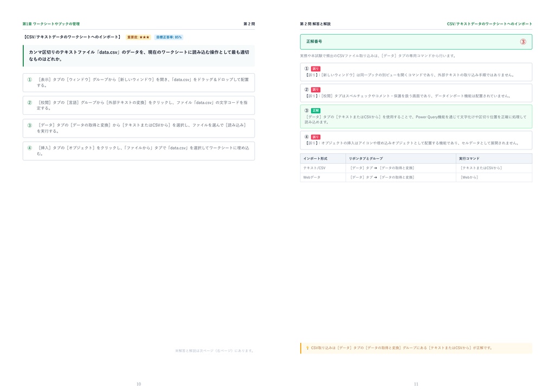Click the 【CSV/テキストデータのワークシートへのインポート】 question title

point(72,37)
